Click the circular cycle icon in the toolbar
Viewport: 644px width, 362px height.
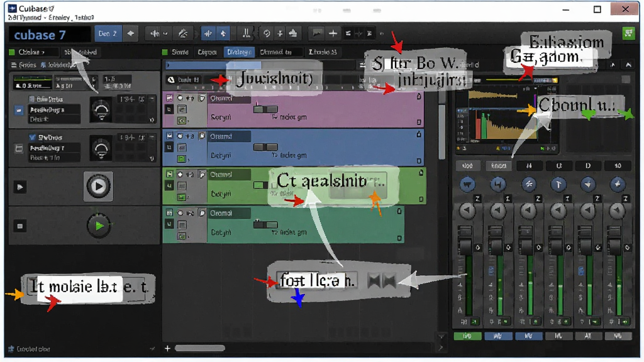coord(267,34)
